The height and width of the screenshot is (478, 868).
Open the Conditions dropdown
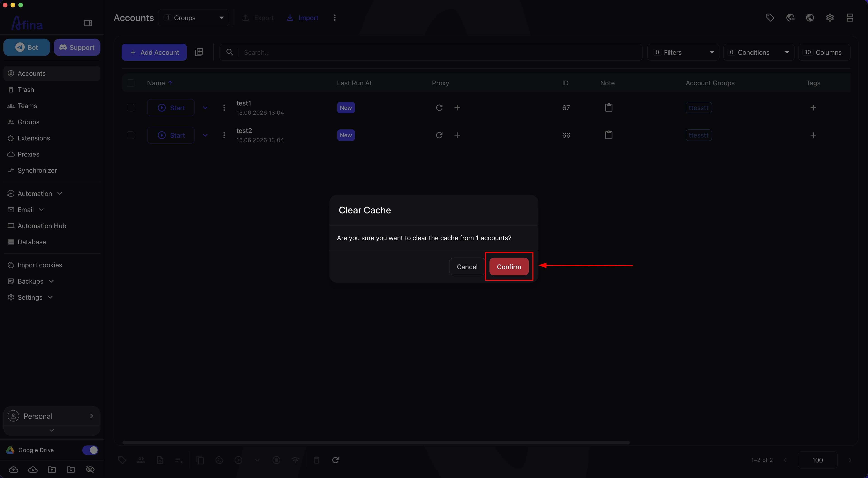[x=759, y=52]
